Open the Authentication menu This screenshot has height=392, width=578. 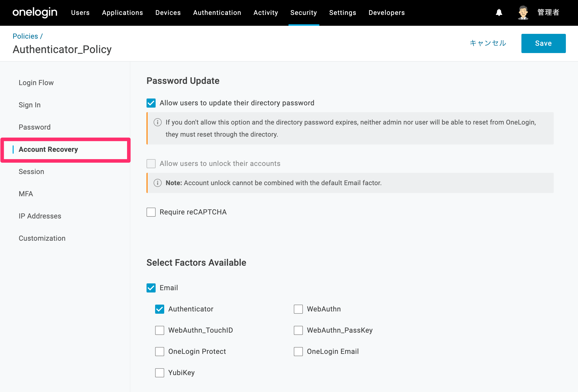coord(217,13)
